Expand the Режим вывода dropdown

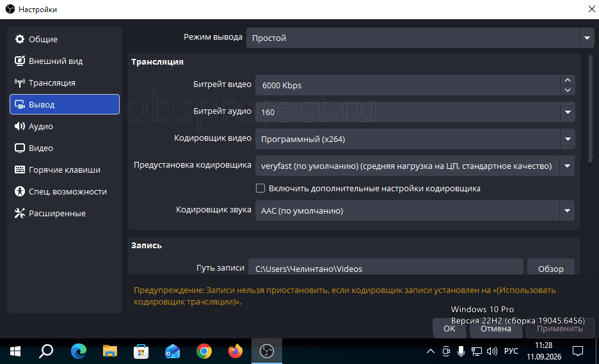click(x=420, y=38)
